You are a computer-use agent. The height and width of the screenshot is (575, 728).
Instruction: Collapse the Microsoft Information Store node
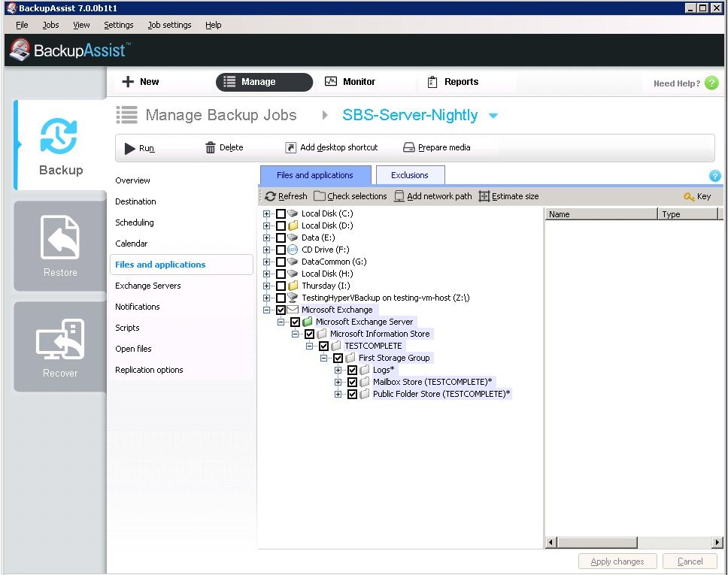(296, 334)
